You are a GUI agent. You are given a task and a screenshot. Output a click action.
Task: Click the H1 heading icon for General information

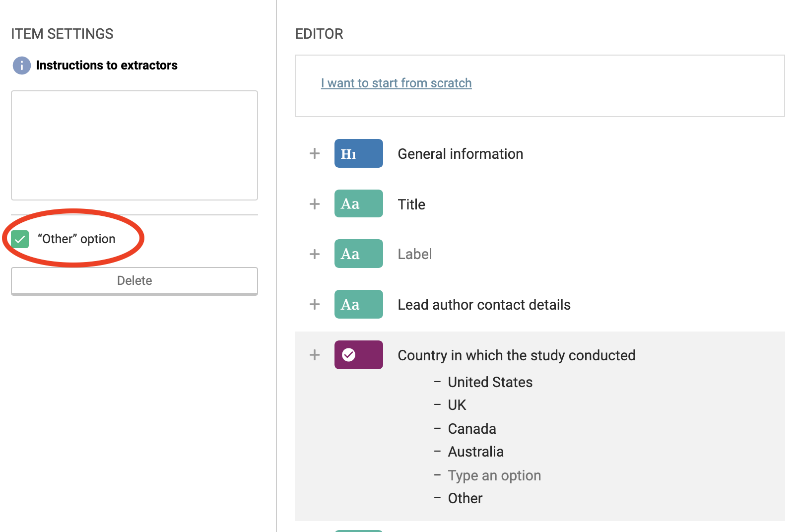tap(358, 153)
